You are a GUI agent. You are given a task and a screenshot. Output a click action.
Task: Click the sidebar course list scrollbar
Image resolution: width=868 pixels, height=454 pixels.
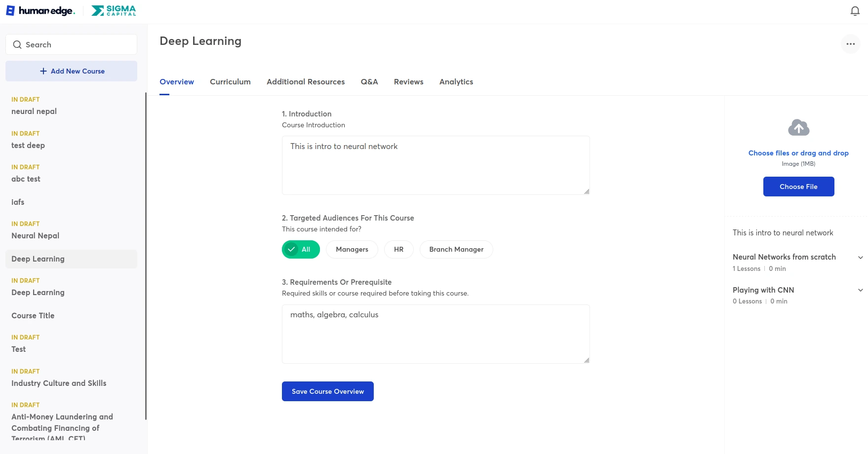146,256
